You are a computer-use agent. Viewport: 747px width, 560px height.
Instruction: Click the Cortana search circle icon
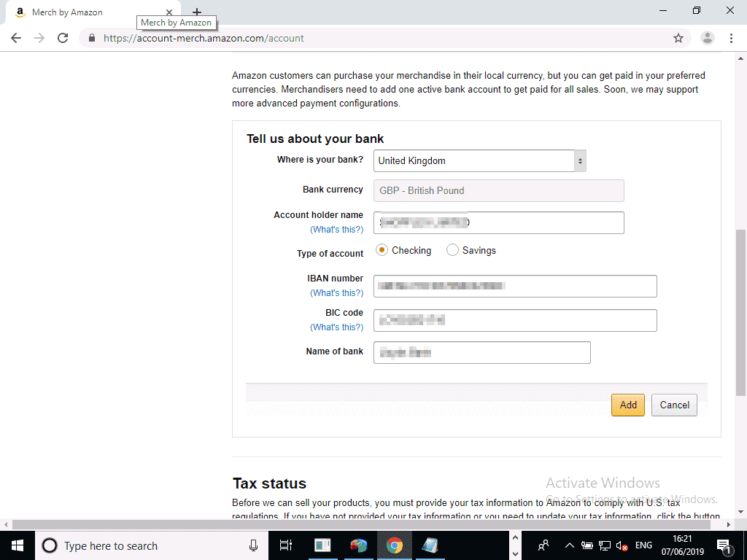click(50, 545)
